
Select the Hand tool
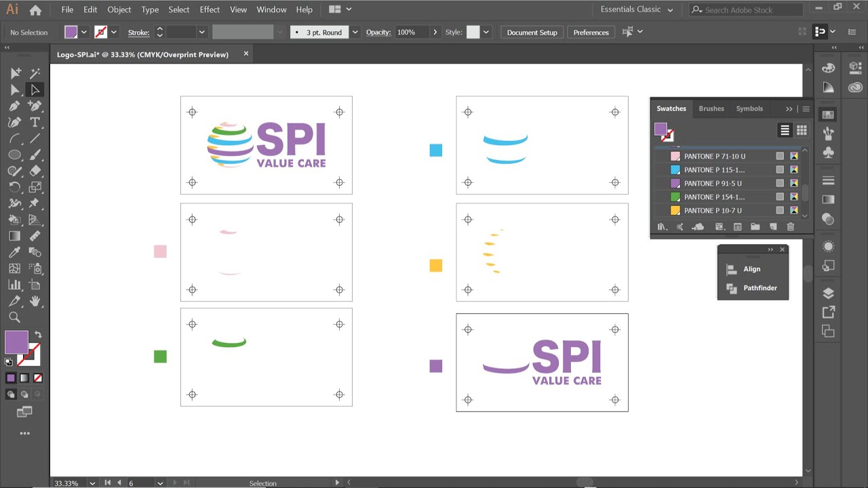[35, 301]
